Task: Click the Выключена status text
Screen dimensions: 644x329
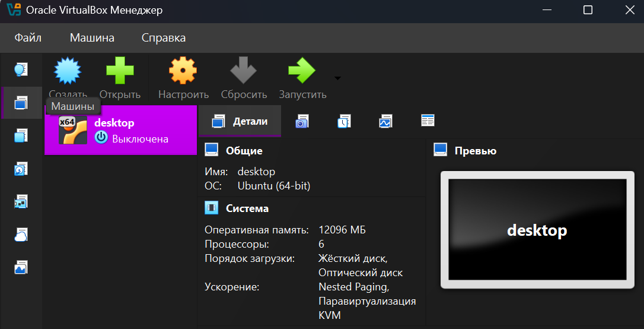Action: point(140,138)
